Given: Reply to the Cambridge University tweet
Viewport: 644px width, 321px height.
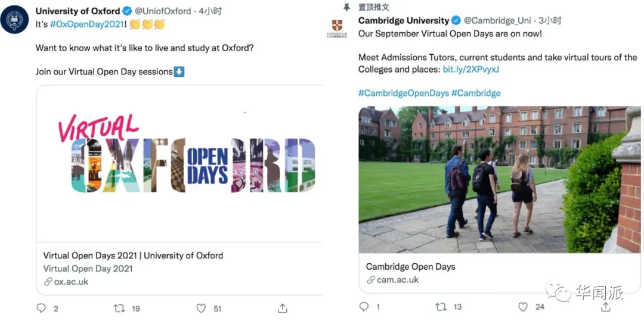Looking at the screenshot, I should pyautogui.click(x=364, y=307).
